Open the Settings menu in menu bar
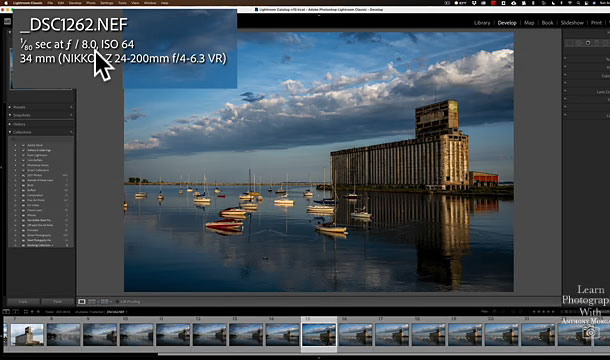610x360 pixels. [x=107, y=3]
